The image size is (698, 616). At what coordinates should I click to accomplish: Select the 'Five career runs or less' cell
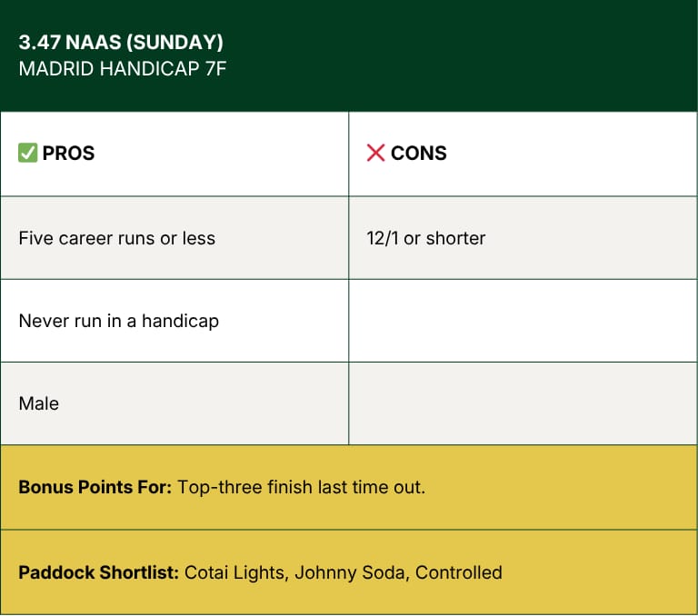coord(174,238)
